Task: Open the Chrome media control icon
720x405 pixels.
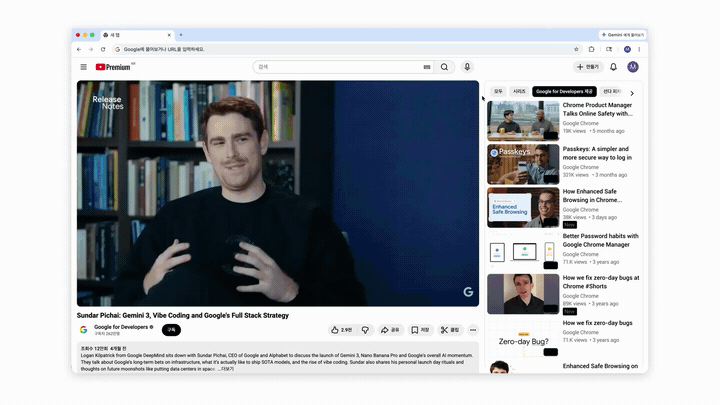Action: coord(609,49)
